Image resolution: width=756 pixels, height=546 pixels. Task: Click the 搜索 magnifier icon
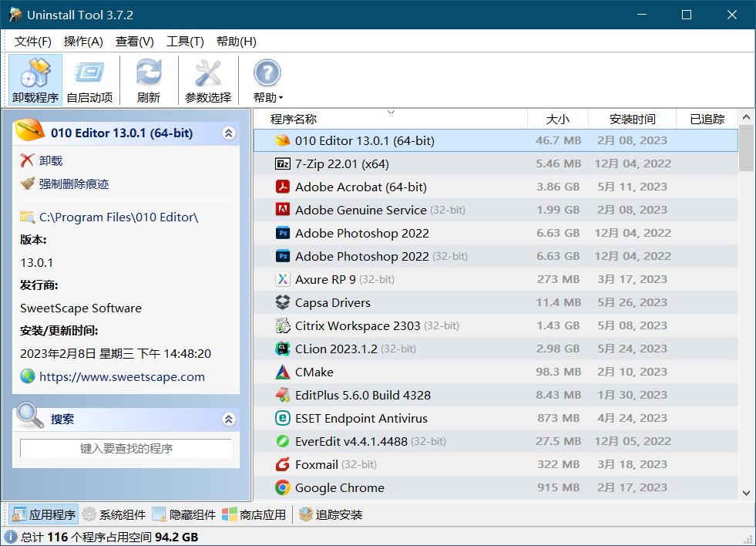pos(30,416)
